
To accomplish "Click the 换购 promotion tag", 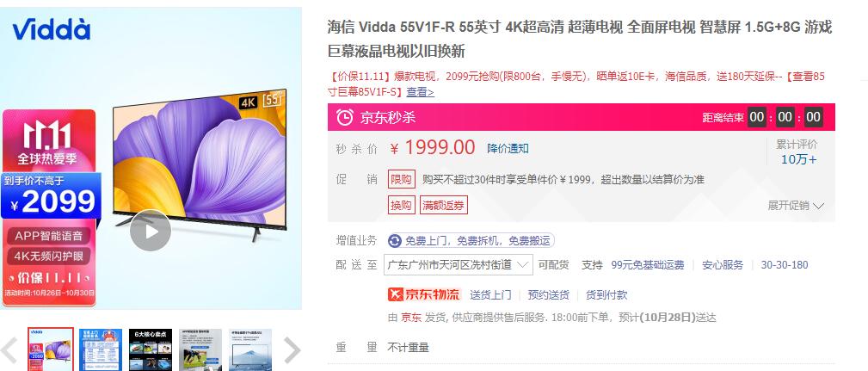I will click(402, 206).
